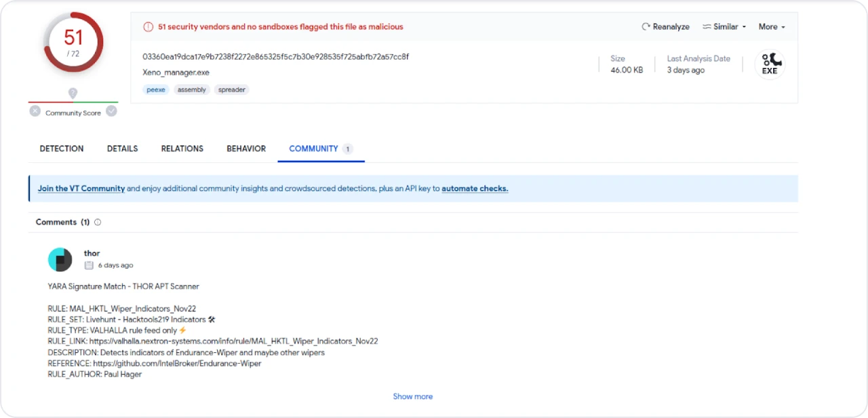Open the Relations tab
This screenshot has height=418, width=868.
pyautogui.click(x=182, y=149)
